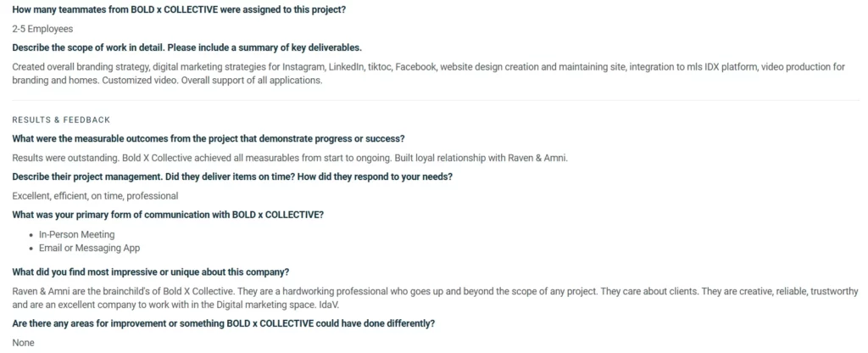Click the 'RESULTS & FEEDBACK' section label
868x353 pixels.
pos(61,120)
